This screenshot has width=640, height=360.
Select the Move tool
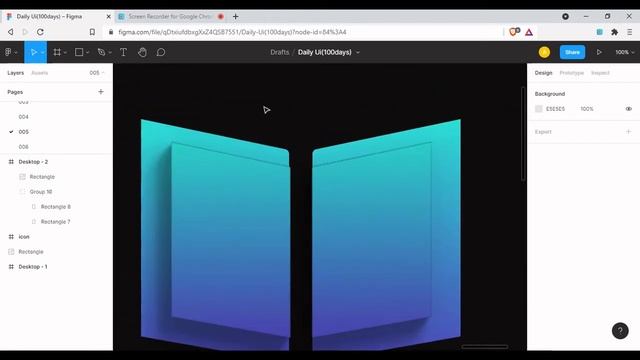[x=33, y=52]
